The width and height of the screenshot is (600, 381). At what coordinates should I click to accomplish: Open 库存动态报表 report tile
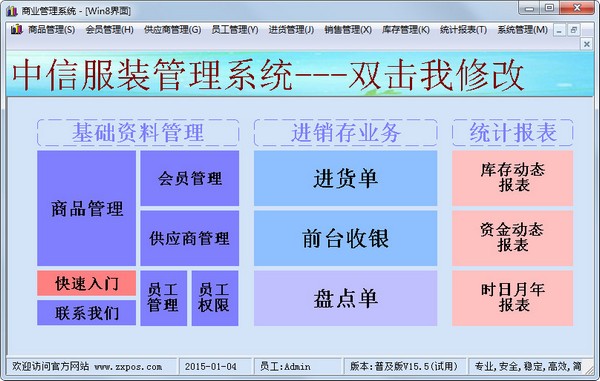pos(513,178)
